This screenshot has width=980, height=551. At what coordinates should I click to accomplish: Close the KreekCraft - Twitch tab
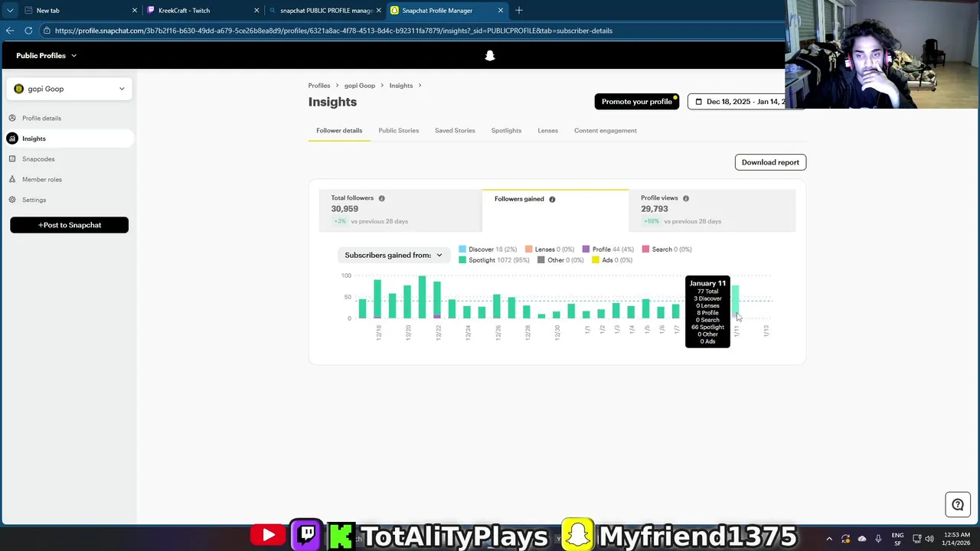[x=256, y=11]
